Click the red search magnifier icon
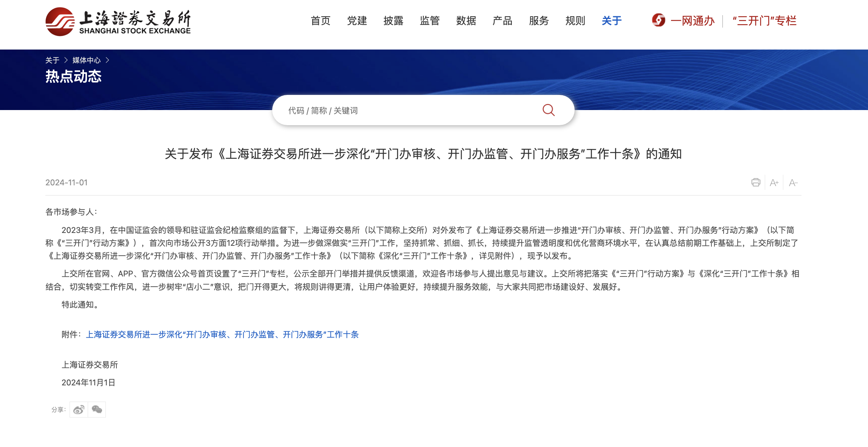 [x=549, y=110]
